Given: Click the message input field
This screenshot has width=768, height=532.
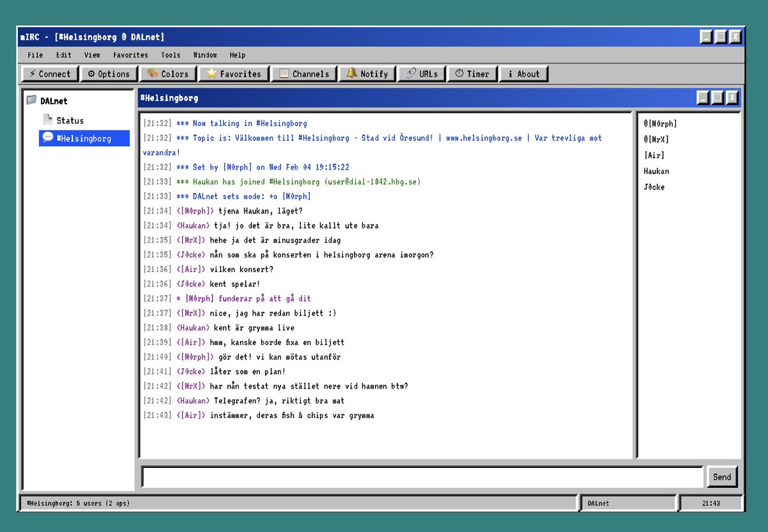Looking at the screenshot, I should pos(422,477).
